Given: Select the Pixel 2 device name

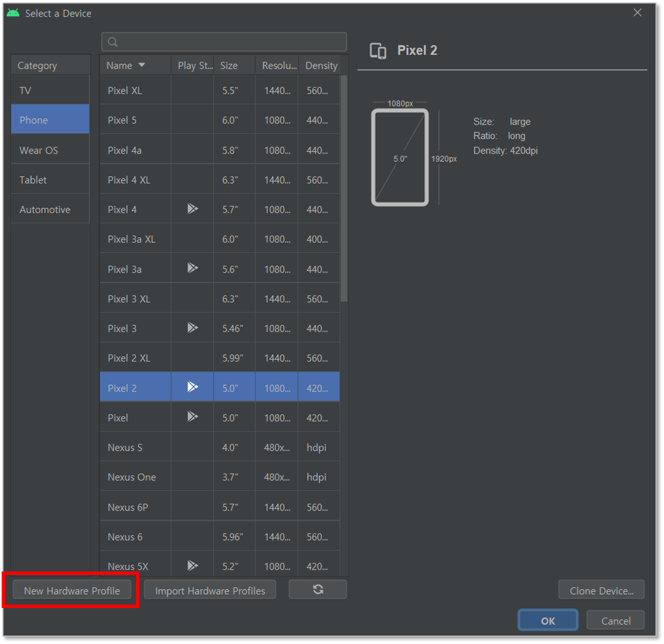Looking at the screenshot, I should tap(122, 388).
